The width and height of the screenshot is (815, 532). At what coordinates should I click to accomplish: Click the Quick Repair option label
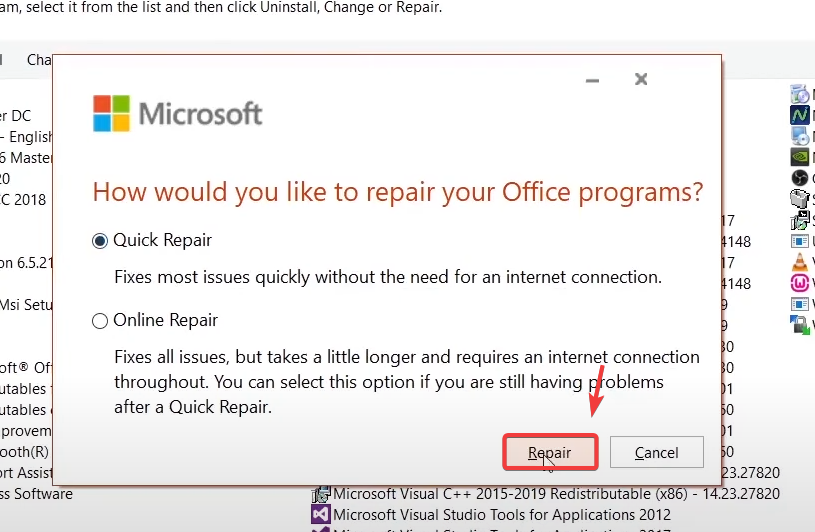(162, 240)
